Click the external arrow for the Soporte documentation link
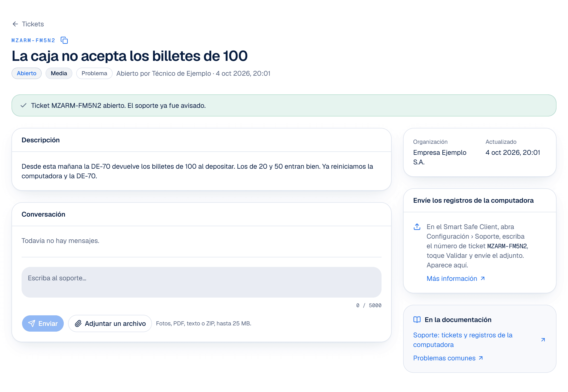 pyautogui.click(x=543, y=340)
